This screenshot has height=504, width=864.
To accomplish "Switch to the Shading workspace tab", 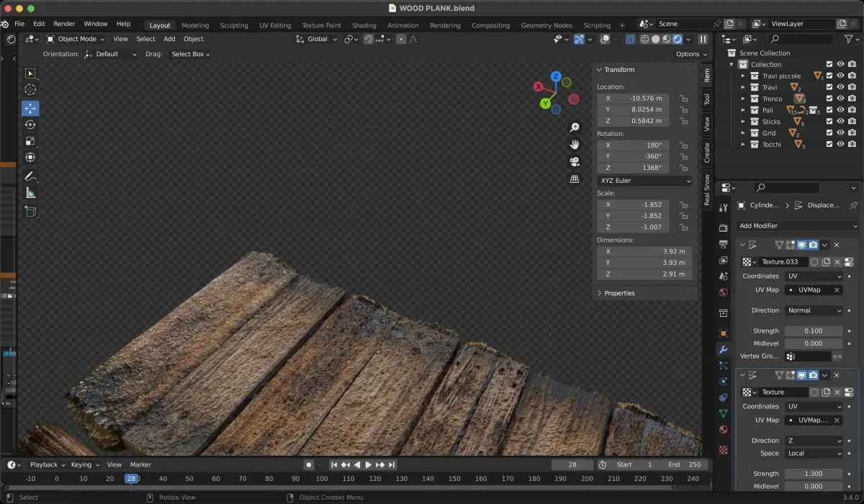I will pos(364,25).
